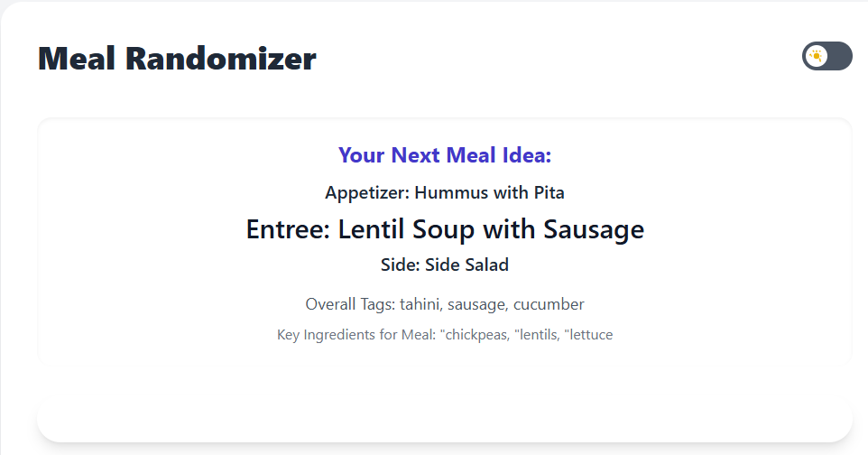The image size is (868, 455).
Task: Click the chickpeas ingredient
Action: click(x=475, y=335)
